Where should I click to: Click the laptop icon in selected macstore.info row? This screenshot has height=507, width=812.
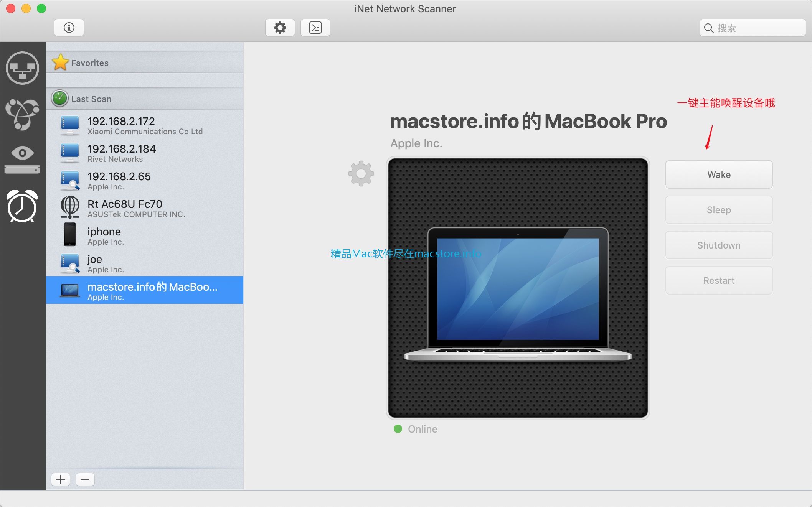(70, 290)
